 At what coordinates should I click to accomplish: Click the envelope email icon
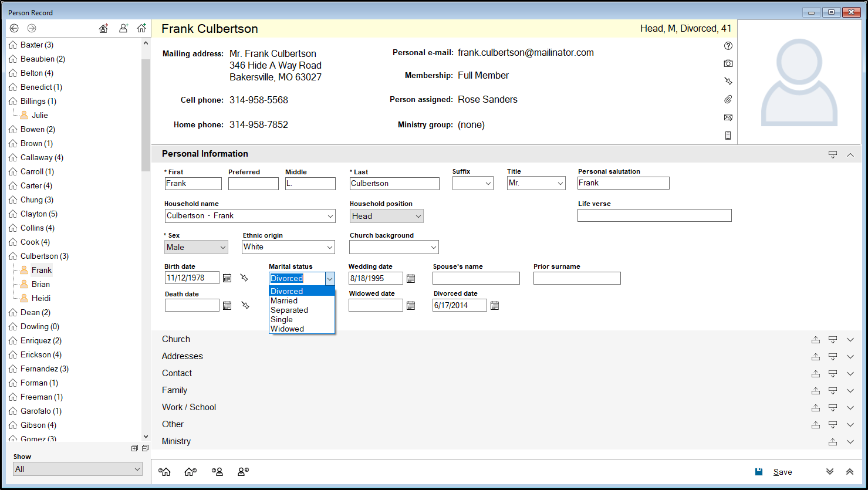(x=728, y=117)
